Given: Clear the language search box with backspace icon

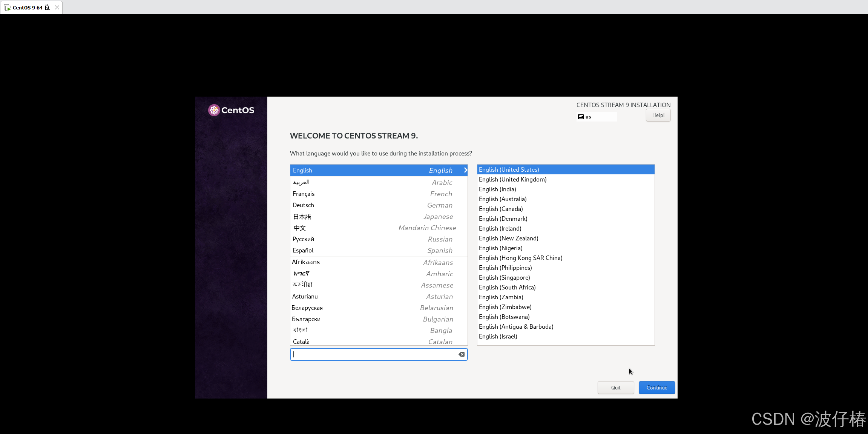Looking at the screenshot, I should [462, 354].
